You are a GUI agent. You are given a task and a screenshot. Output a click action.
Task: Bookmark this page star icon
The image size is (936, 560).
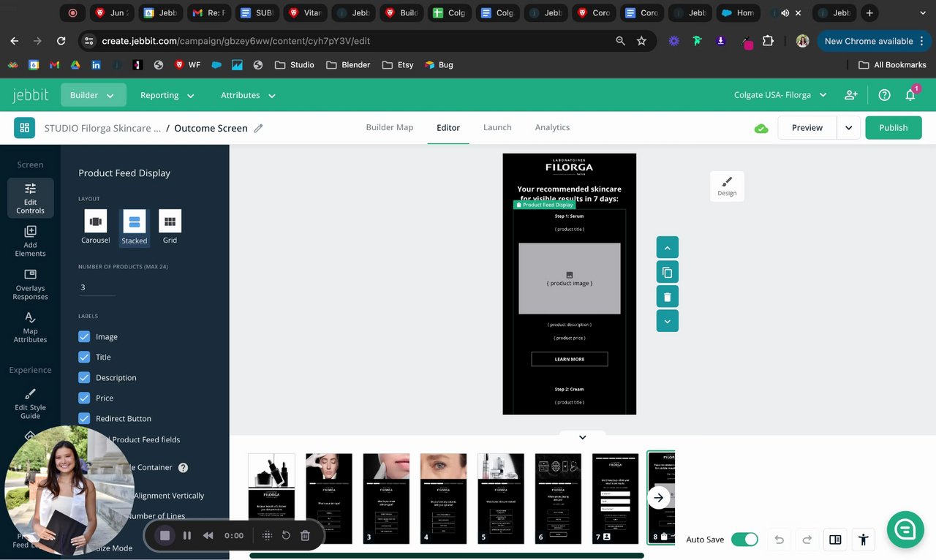641,41
